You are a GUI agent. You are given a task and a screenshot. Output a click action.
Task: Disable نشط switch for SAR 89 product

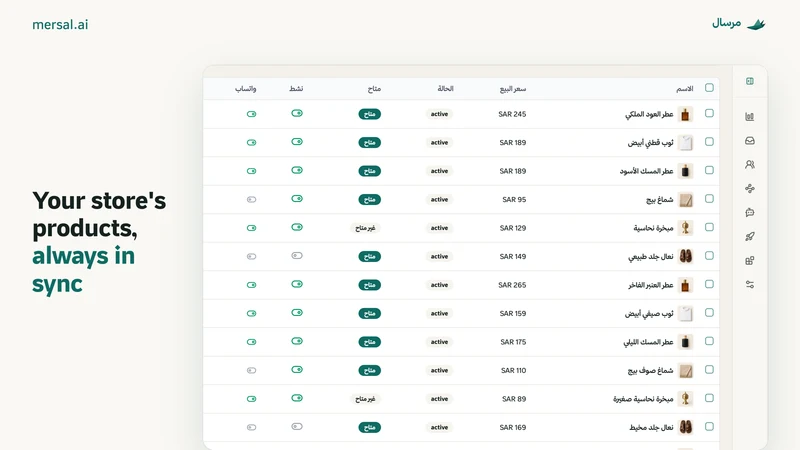point(297,398)
